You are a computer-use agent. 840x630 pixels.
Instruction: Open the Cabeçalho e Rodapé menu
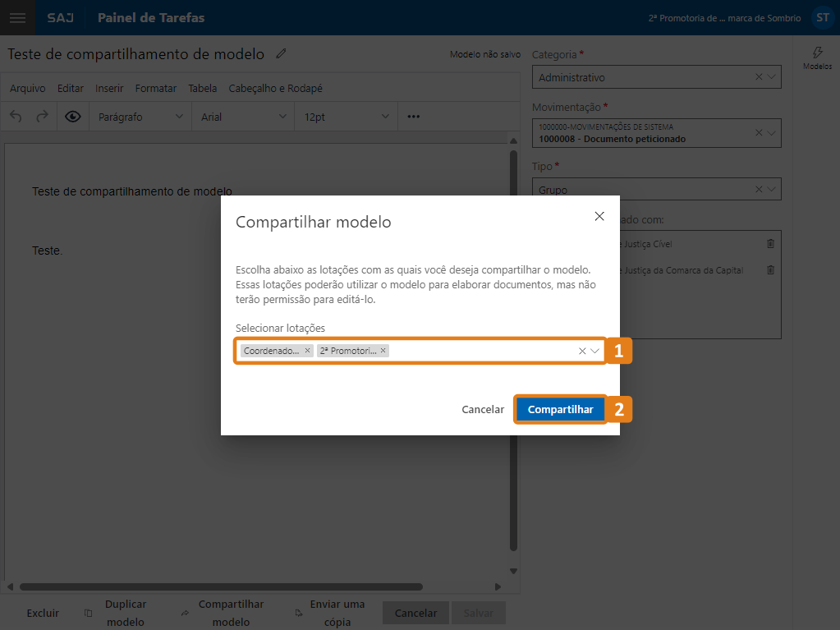tap(275, 89)
